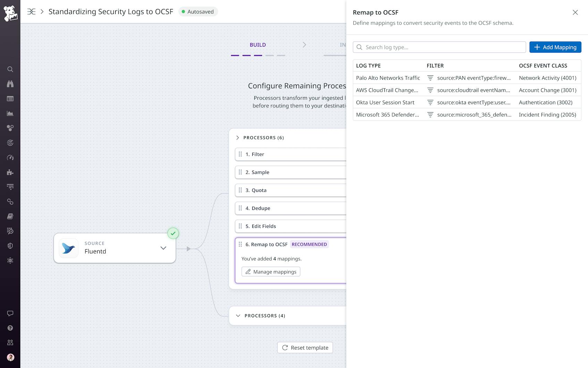The width and height of the screenshot is (588, 368).
Task: Open the Integrations puzzle-piece sidebar icon
Action: [10, 172]
